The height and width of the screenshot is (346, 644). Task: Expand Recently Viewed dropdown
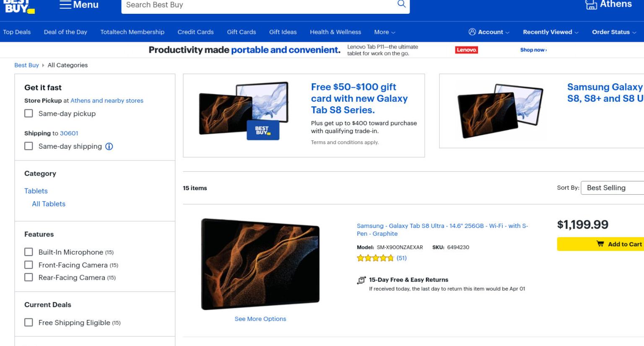[551, 32]
